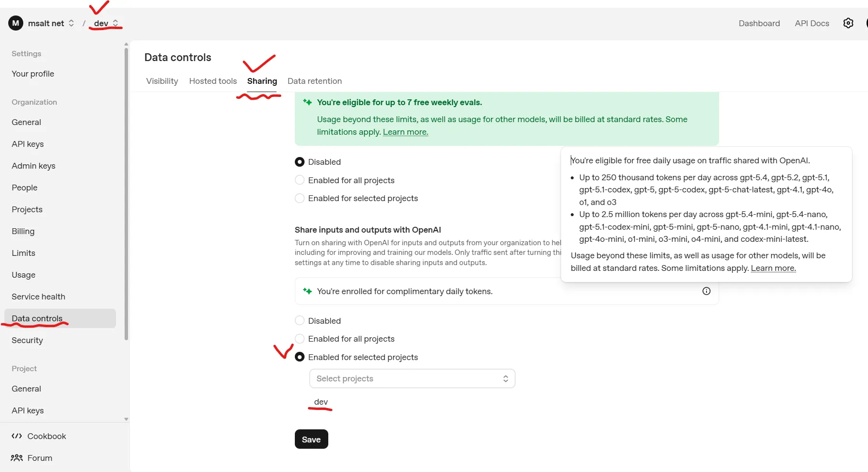
Task: Select the first Disabled radio option
Action: (300, 162)
